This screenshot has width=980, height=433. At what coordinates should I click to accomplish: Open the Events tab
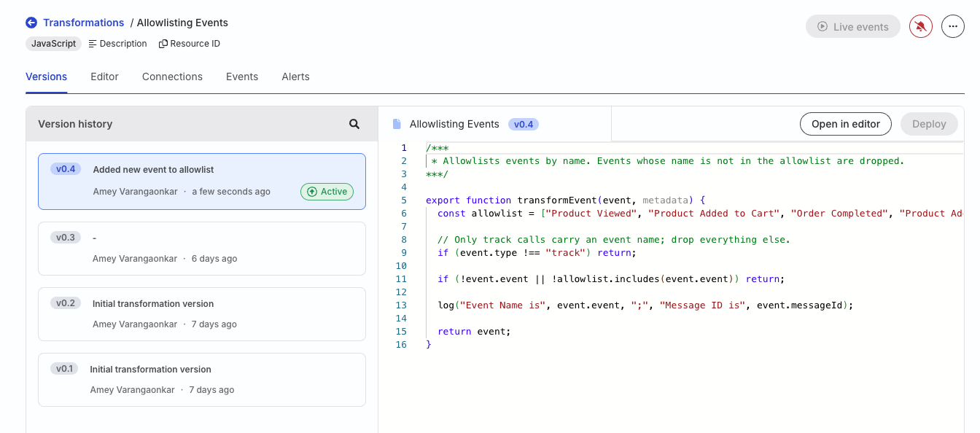point(242,77)
